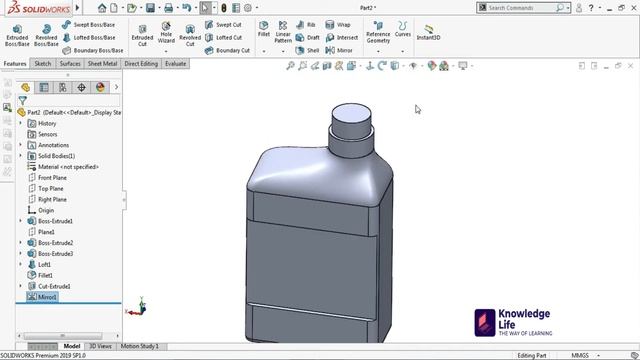640x360 pixels.
Task: Click Previous View in heads-up toolbar
Action: pos(315,66)
